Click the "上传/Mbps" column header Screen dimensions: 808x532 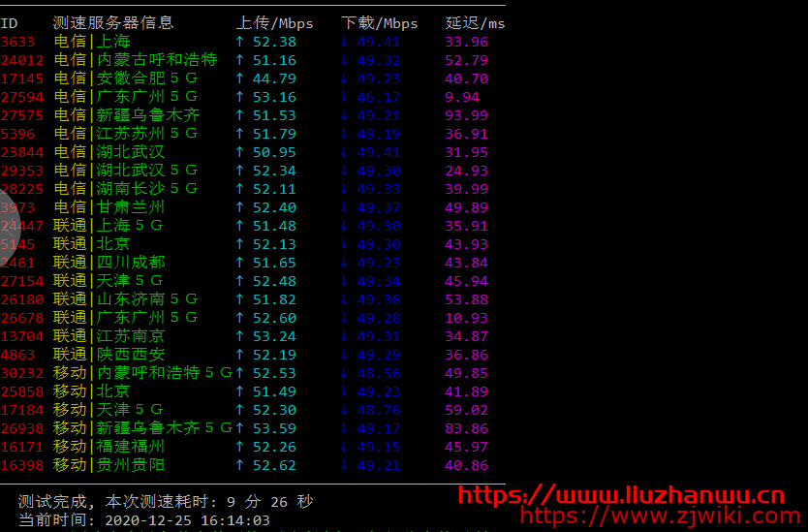(x=274, y=23)
